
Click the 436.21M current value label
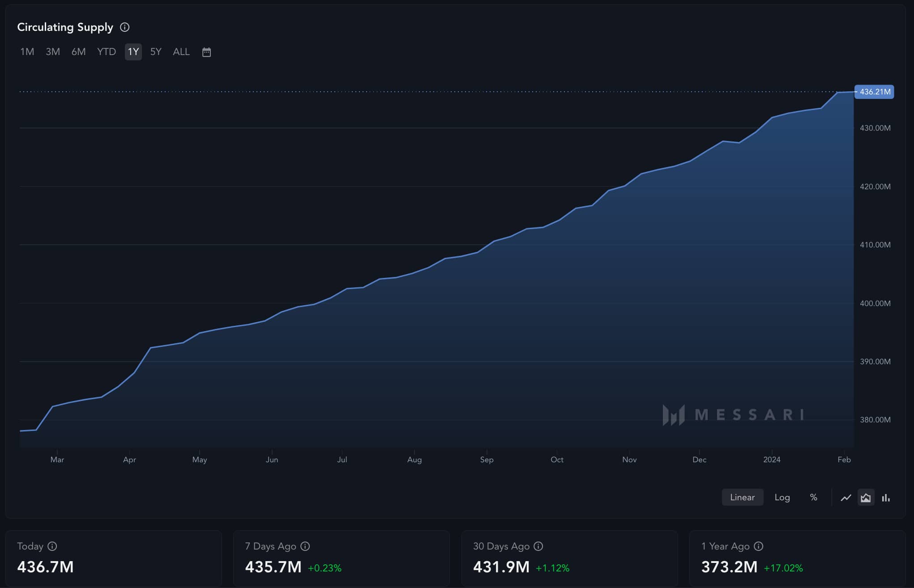pos(874,92)
